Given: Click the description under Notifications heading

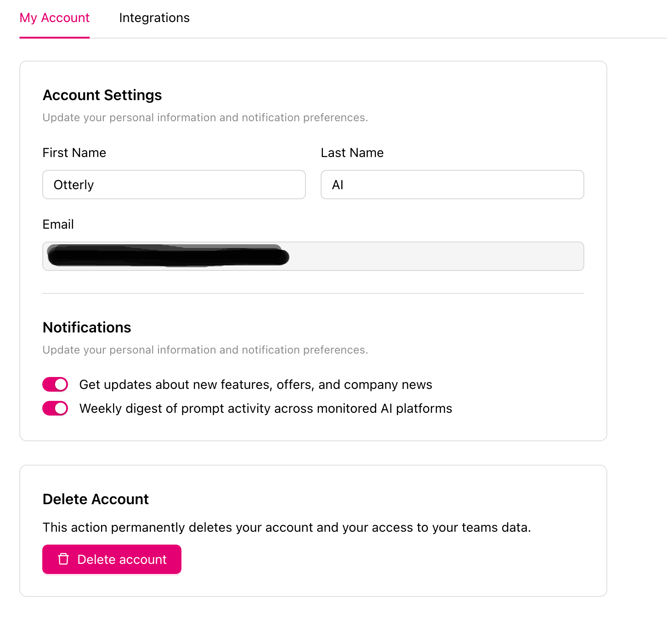Looking at the screenshot, I should tap(205, 350).
